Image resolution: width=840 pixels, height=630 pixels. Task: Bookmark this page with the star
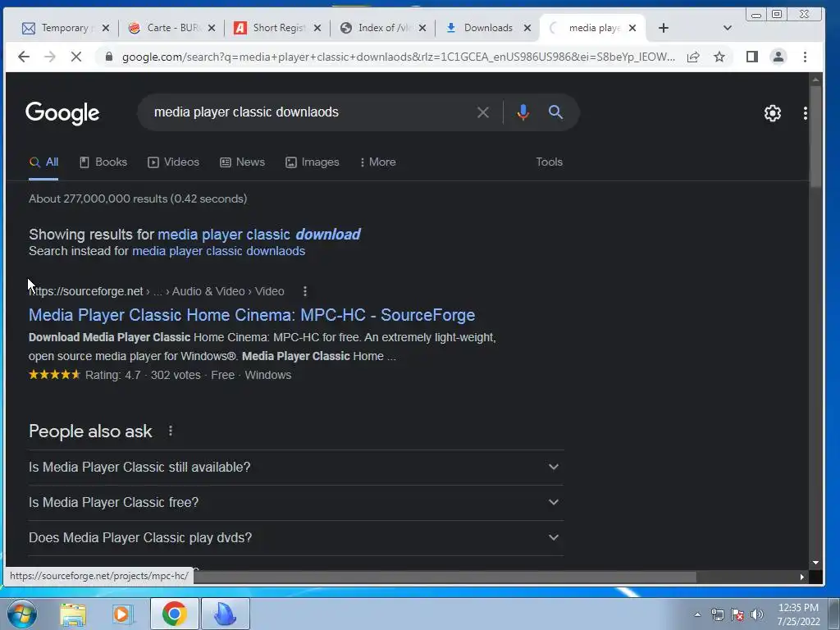point(719,57)
